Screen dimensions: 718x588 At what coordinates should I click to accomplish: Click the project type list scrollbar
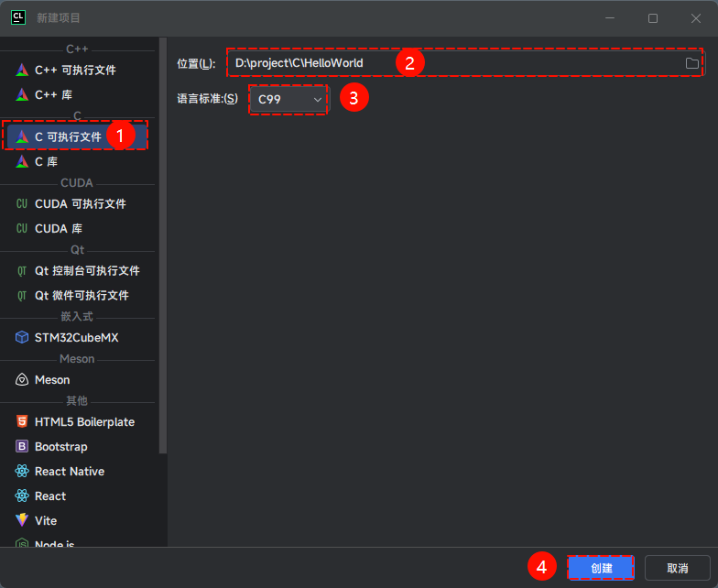click(x=163, y=245)
